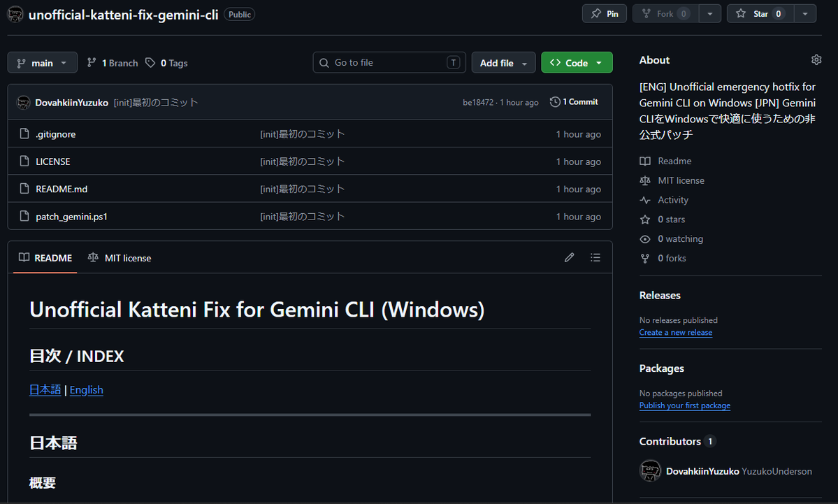This screenshot has height=504, width=838.
Task: Click the file icon next to LICENSE
Action: (x=24, y=161)
